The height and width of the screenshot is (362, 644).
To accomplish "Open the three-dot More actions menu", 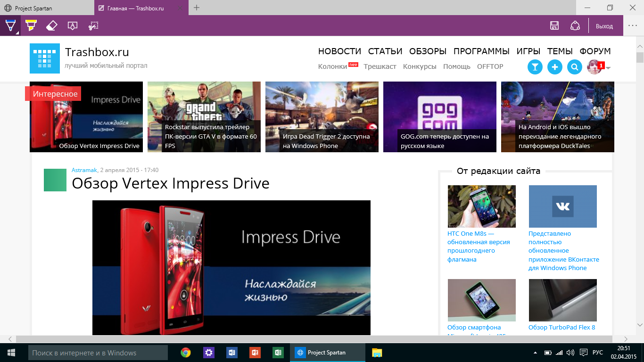I will coord(632,26).
